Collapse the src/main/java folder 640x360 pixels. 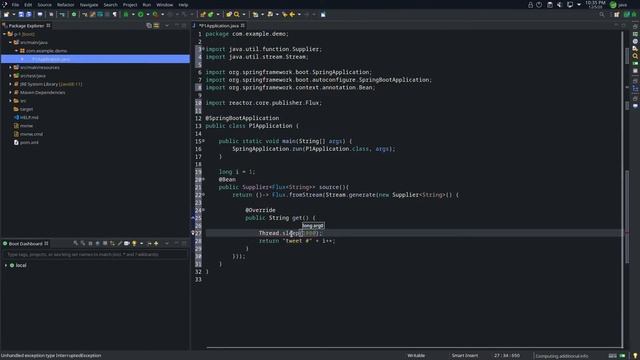pos(11,42)
